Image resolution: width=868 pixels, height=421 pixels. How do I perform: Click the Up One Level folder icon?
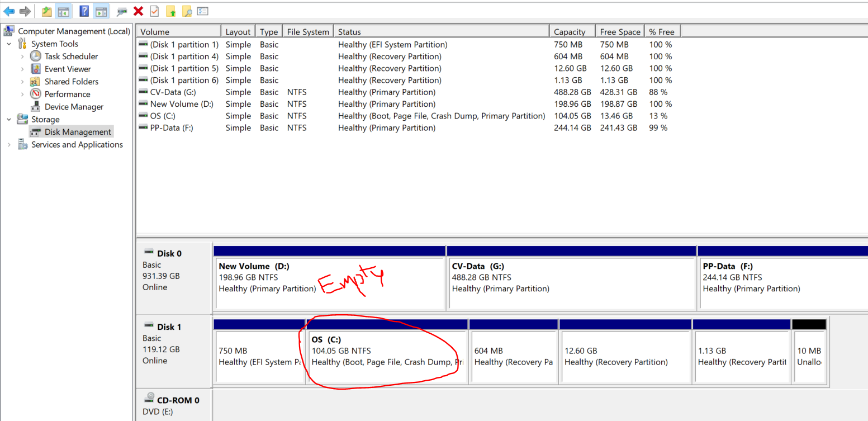[47, 11]
